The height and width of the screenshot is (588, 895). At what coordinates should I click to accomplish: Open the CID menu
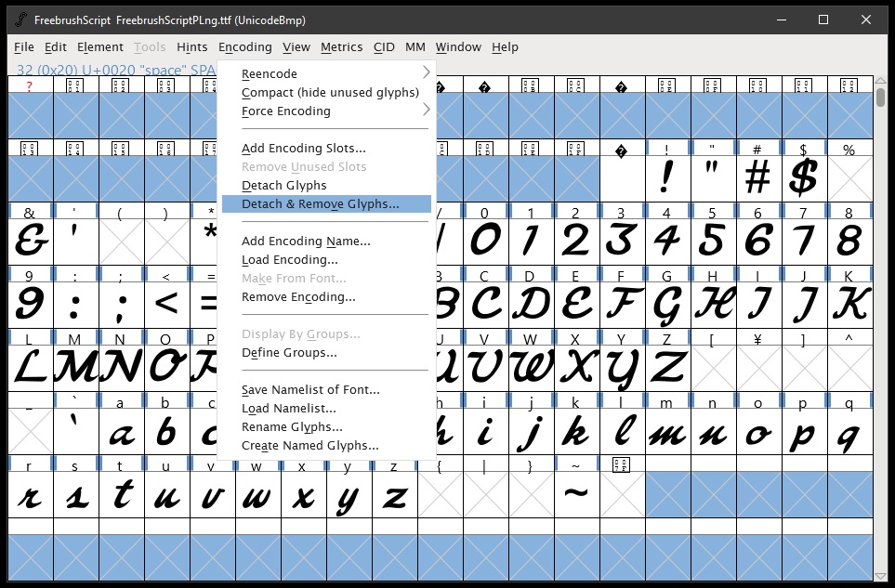click(x=384, y=47)
